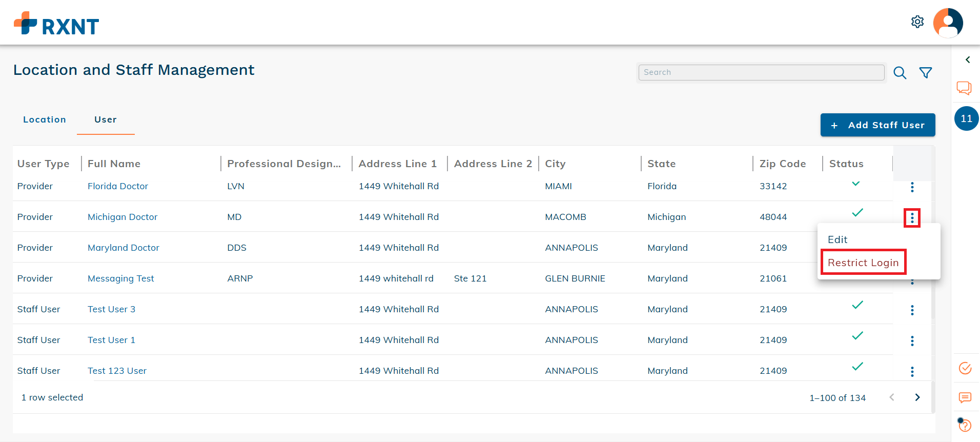Click the DDS designation cell
The width and height of the screenshot is (980, 442).
pyautogui.click(x=237, y=248)
